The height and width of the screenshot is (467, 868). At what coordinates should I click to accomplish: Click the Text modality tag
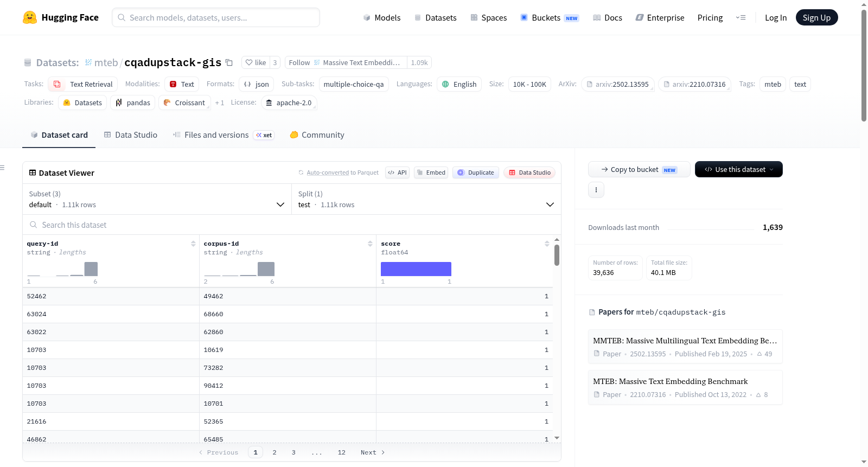pos(182,84)
